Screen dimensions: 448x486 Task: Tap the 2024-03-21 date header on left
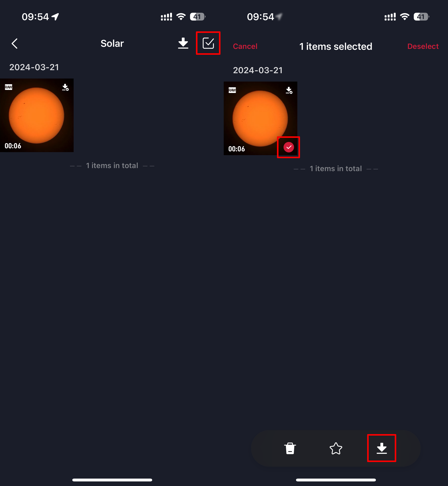[34, 67]
